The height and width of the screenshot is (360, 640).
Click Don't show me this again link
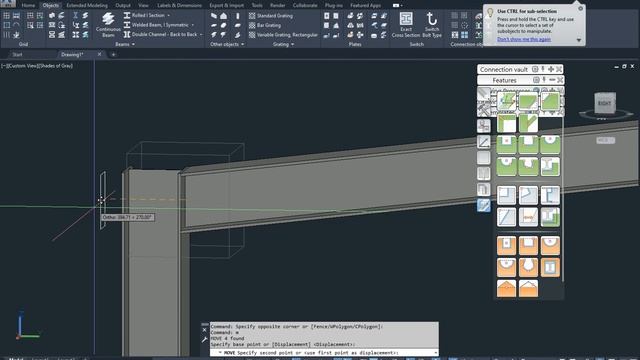pos(524,39)
